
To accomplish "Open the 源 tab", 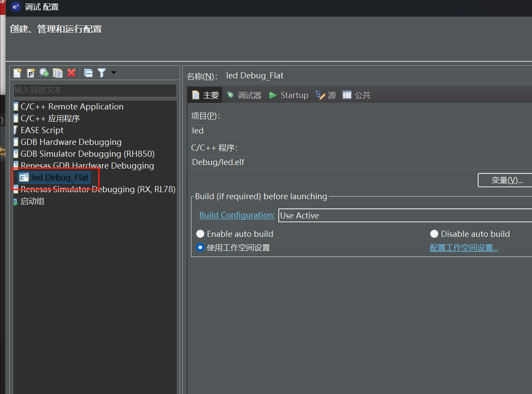I will click(326, 95).
